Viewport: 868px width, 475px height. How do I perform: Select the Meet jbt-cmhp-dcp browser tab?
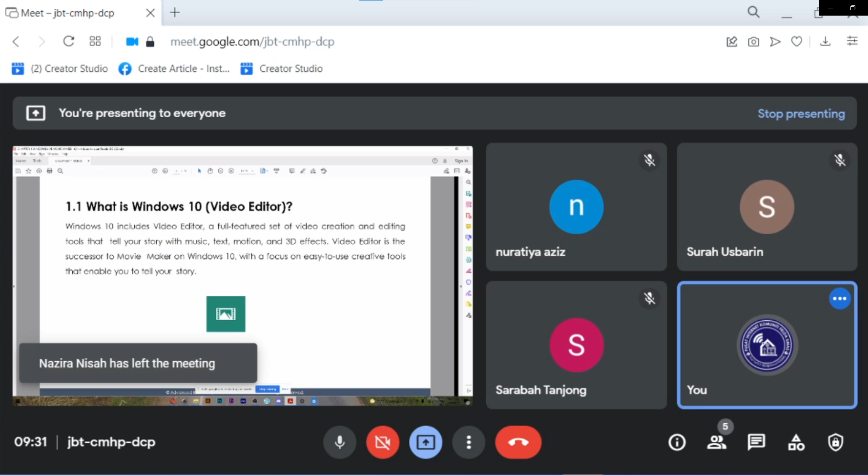[x=68, y=13]
